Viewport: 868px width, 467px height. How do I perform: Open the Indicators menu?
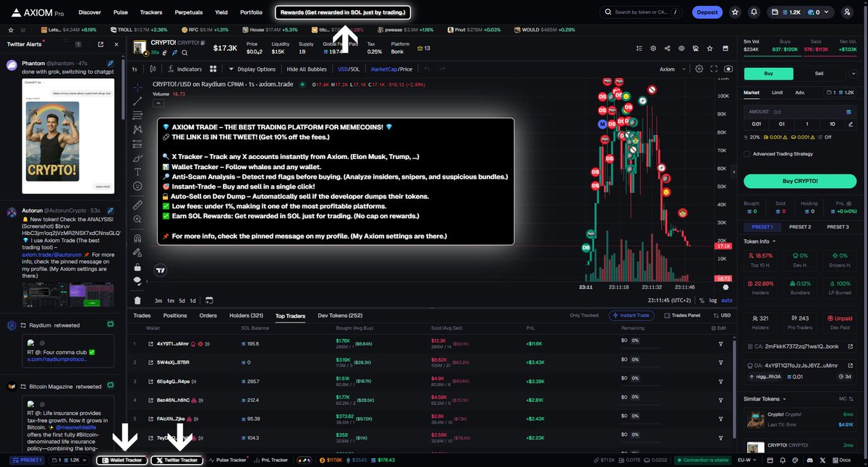pyautogui.click(x=184, y=69)
